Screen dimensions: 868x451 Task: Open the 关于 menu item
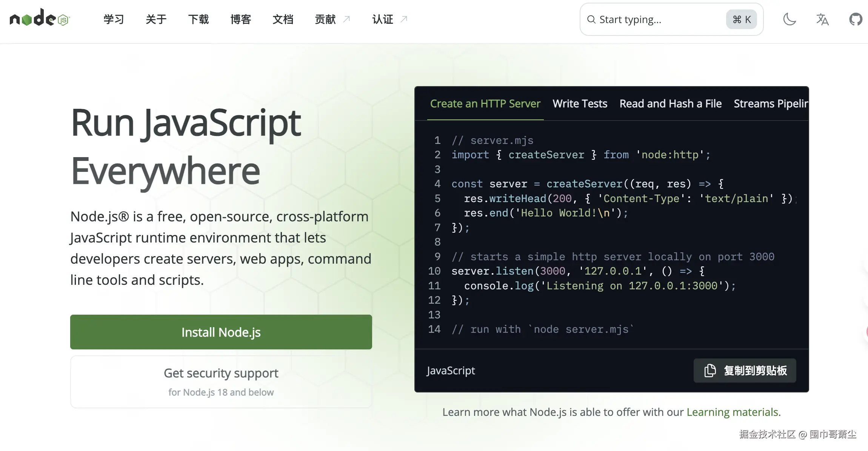[x=156, y=19]
